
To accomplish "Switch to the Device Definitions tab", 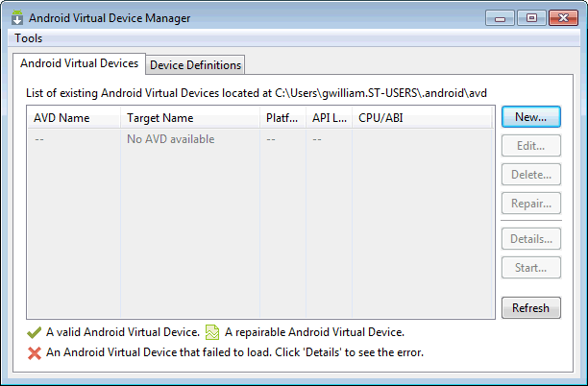I will click(x=195, y=65).
